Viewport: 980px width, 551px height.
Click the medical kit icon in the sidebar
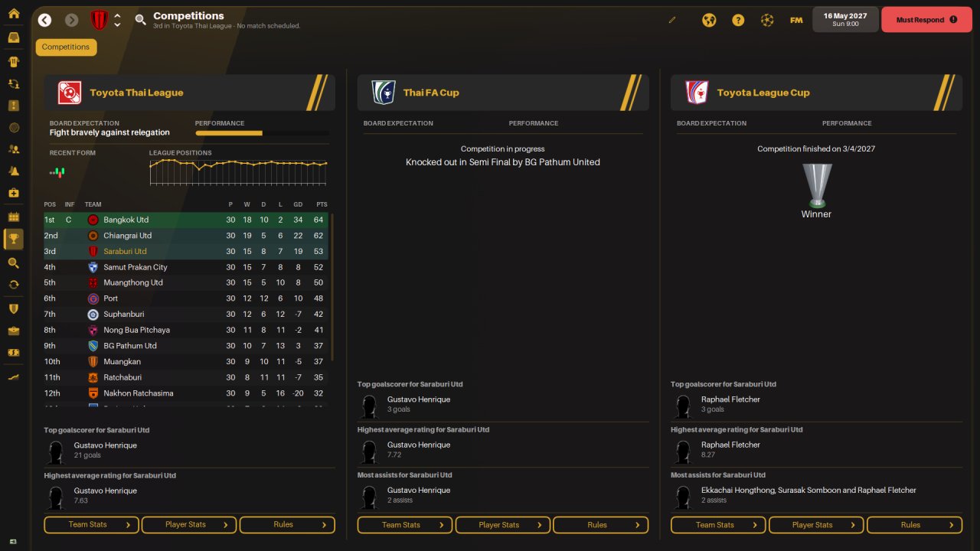14,193
